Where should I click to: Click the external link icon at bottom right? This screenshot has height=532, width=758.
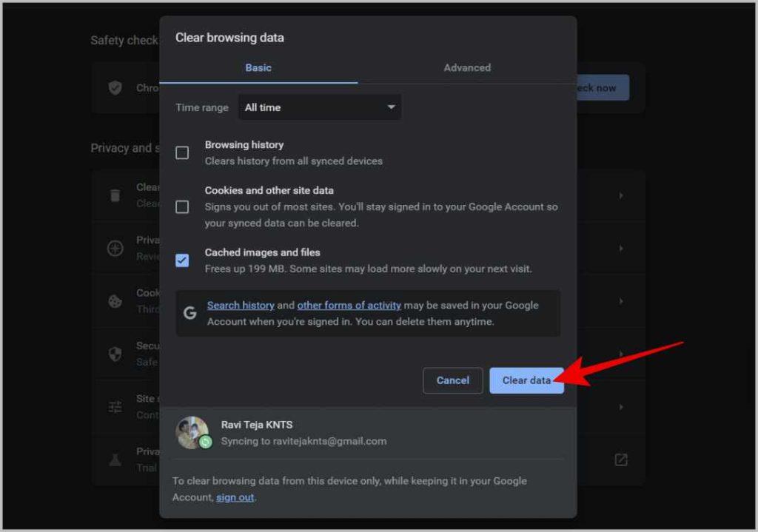coord(621,459)
